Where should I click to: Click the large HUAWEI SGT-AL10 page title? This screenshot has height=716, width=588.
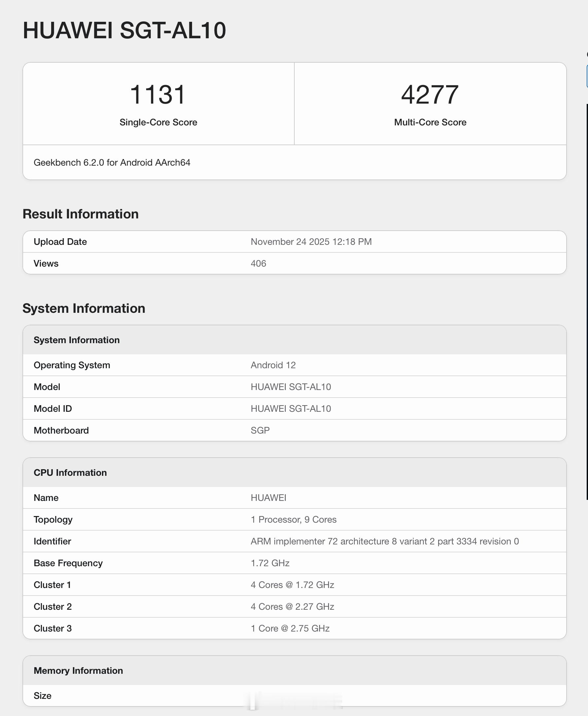(x=124, y=30)
